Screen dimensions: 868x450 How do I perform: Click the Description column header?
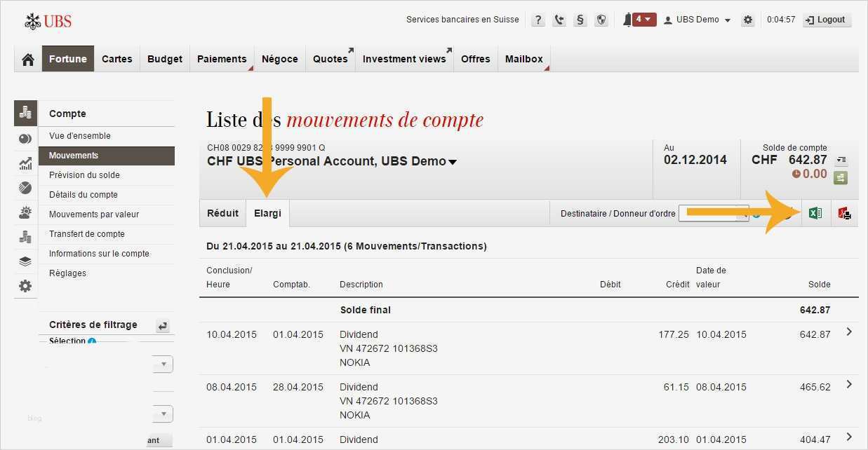tap(361, 285)
